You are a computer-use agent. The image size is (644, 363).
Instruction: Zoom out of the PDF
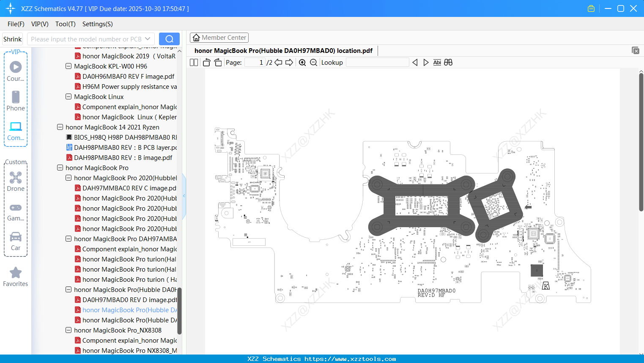313,63
